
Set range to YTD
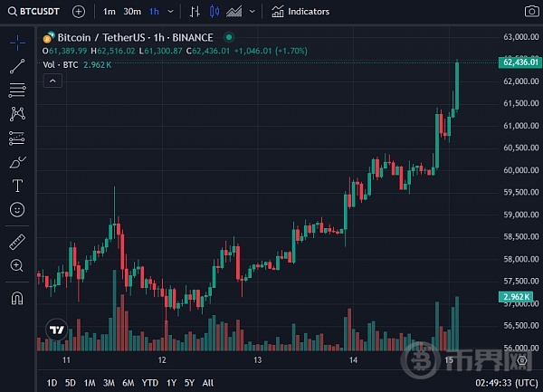click(x=150, y=383)
